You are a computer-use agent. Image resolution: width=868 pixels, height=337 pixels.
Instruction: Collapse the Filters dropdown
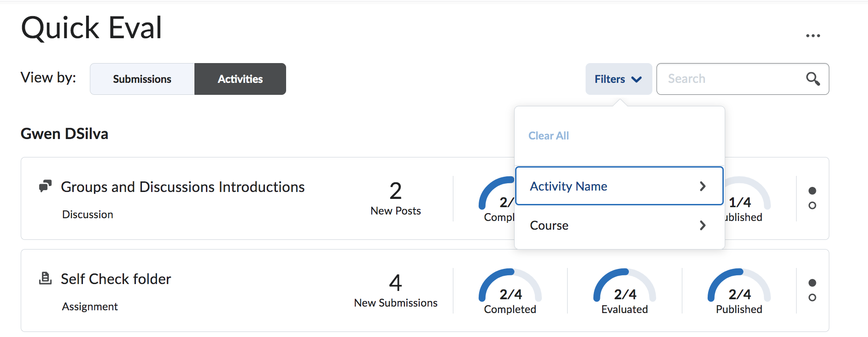coord(618,79)
